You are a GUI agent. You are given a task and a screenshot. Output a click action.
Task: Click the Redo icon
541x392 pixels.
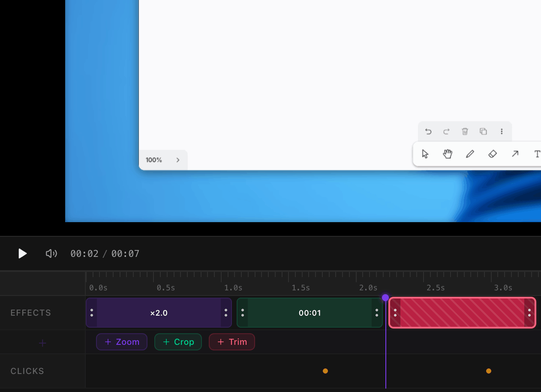tap(446, 131)
